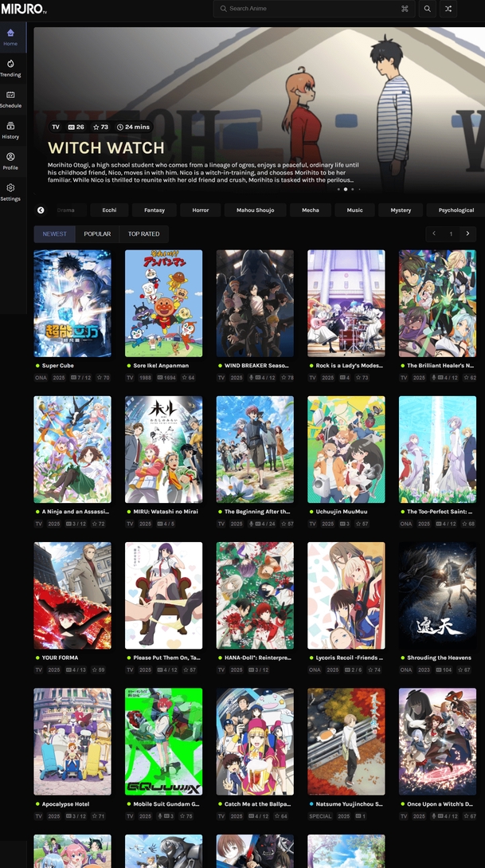485x868 pixels.
Task: Open The Brilliant Healer's poster
Action: [x=437, y=304]
